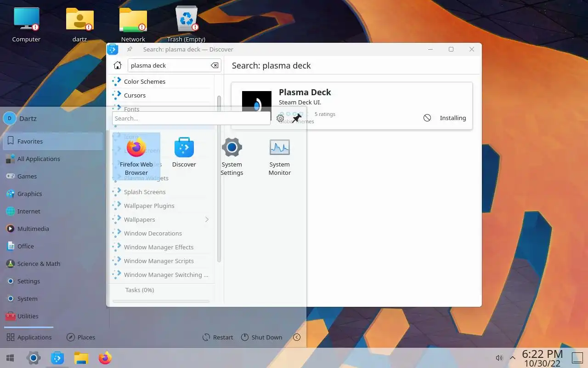The image size is (588, 368).
Task: Expand more session options arrow
Action: pyautogui.click(x=297, y=337)
